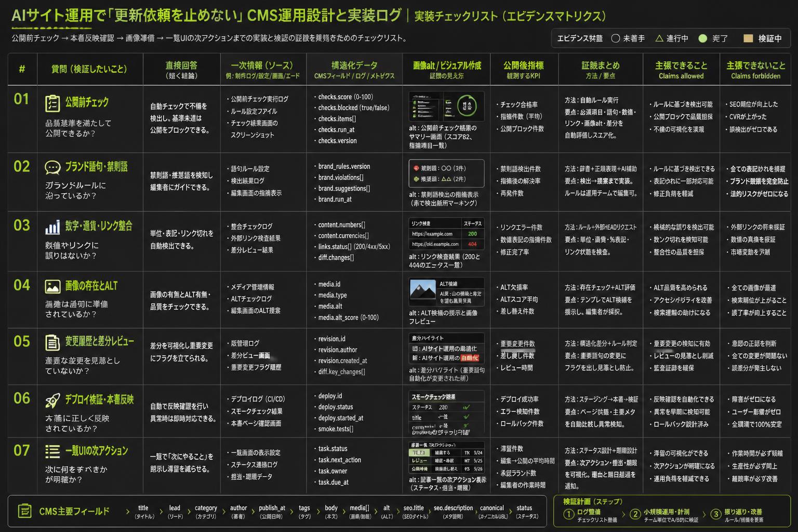The width and height of the screenshot is (798, 532).
Task: Click the deploy.status entry
Action: 336,407
